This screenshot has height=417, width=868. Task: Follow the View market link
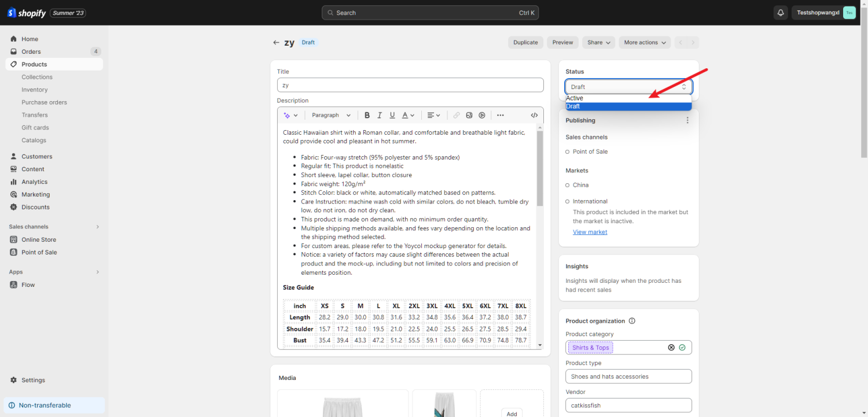tap(590, 232)
